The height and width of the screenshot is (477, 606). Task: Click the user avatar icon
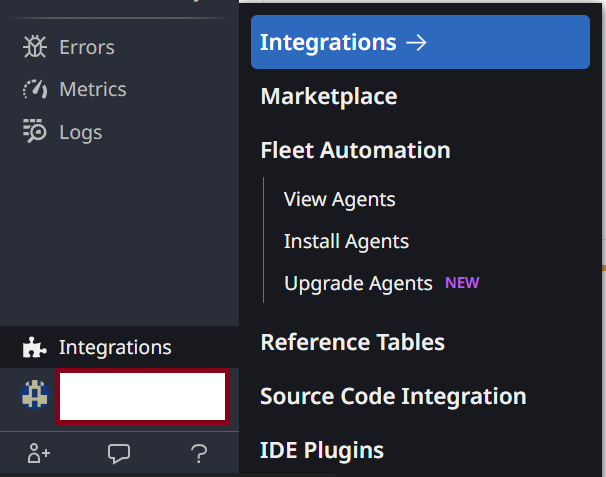[35, 395]
